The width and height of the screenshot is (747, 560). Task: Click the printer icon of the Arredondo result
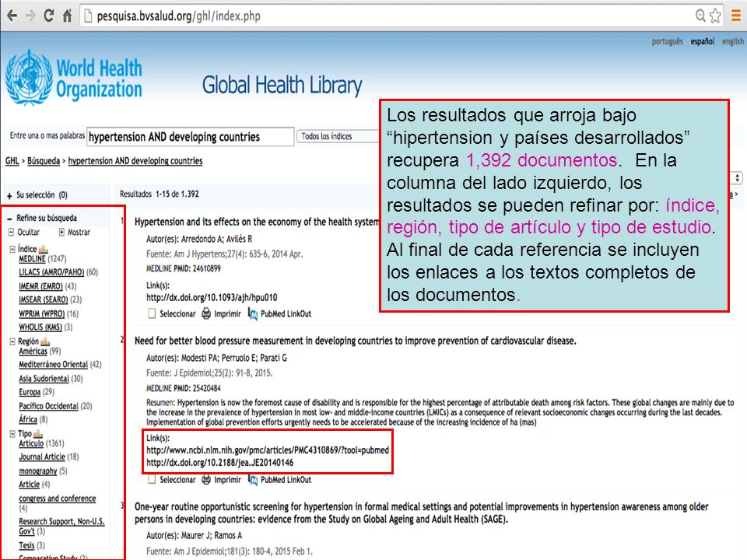click(205, 313)
